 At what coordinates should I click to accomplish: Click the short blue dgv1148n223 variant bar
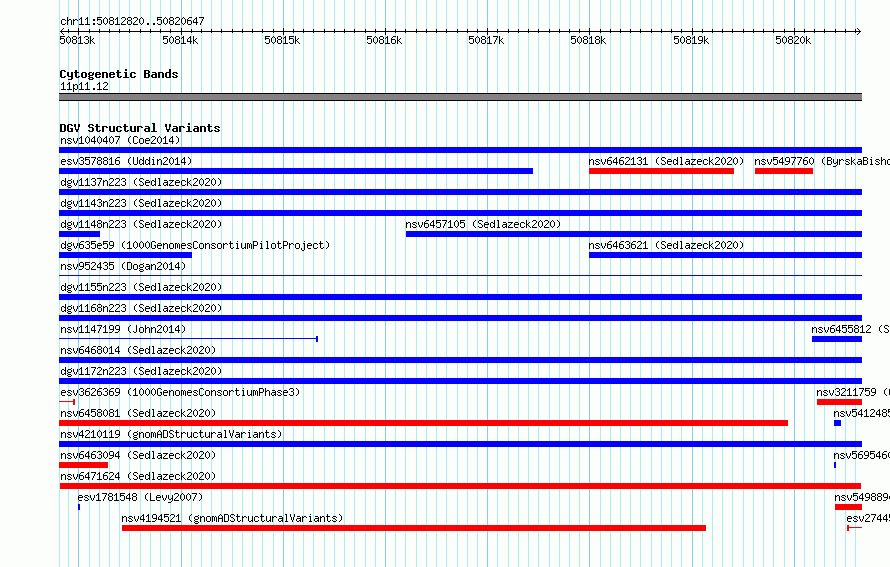click(79, 234)
